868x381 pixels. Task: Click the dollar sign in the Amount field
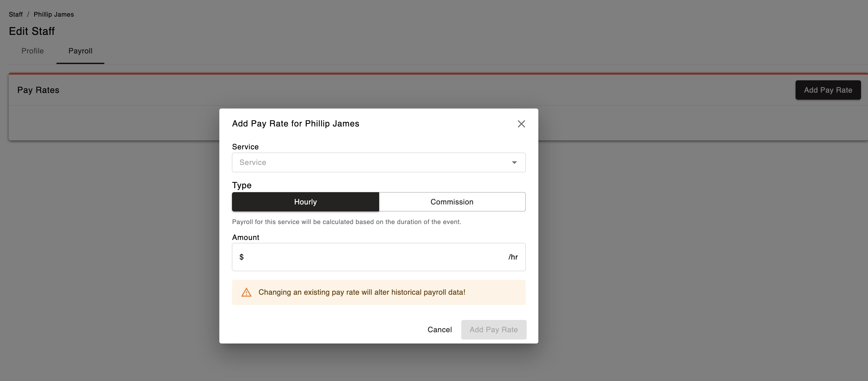click(x=241, y=257)
